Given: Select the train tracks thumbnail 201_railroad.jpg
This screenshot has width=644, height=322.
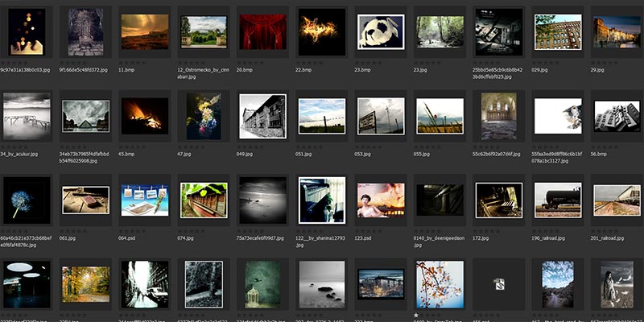Looking at the screenshot, I should tap(617, 200).
